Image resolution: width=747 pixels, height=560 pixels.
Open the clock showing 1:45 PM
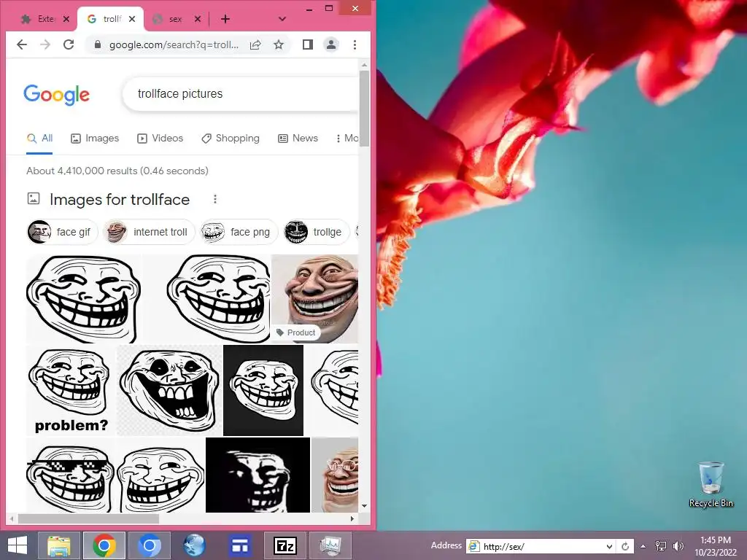click(716, 545)
